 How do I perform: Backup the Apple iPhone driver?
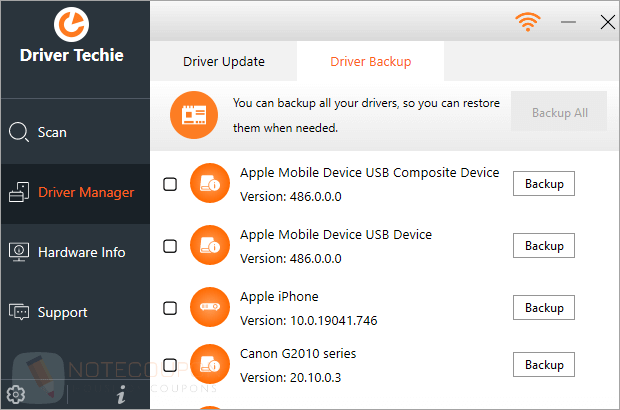(544, 308)
